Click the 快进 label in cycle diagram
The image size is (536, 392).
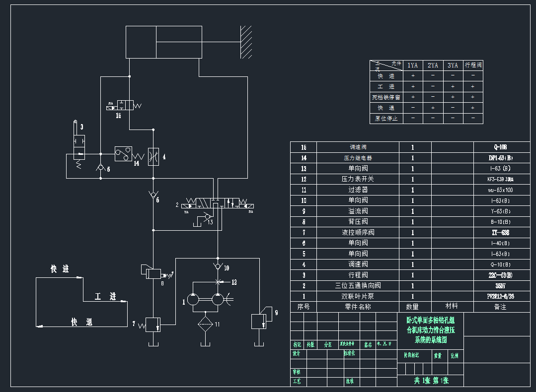pos(60,269)
